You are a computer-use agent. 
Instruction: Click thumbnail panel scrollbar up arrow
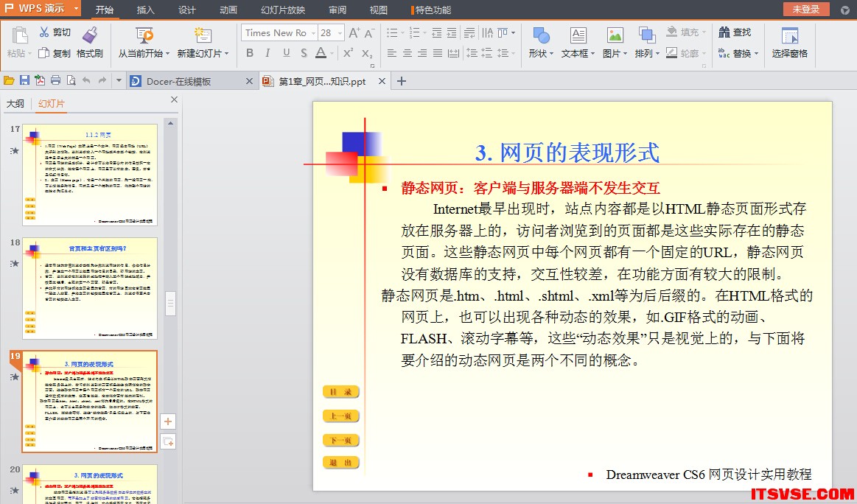(x=170, y=124)
